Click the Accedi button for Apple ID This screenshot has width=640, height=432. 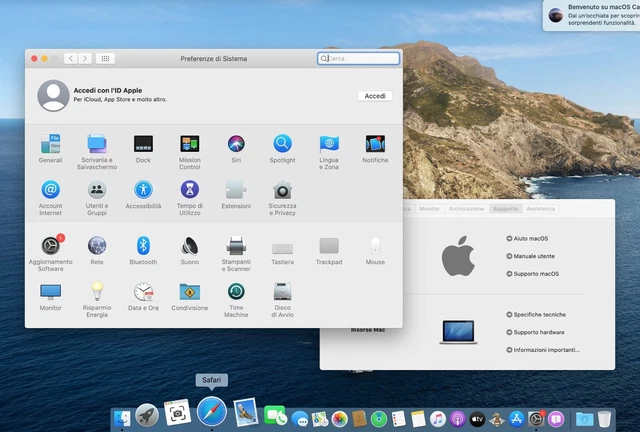click(375, 96)
